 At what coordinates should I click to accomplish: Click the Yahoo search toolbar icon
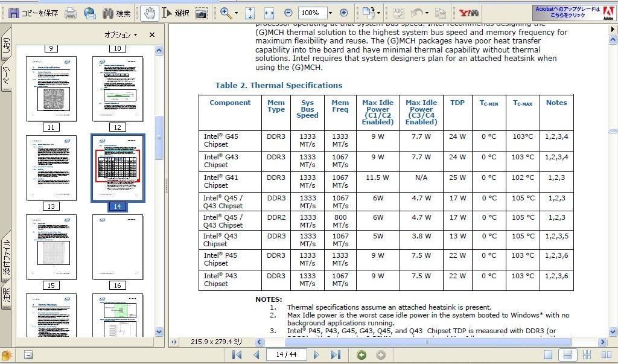pos(468,13)
